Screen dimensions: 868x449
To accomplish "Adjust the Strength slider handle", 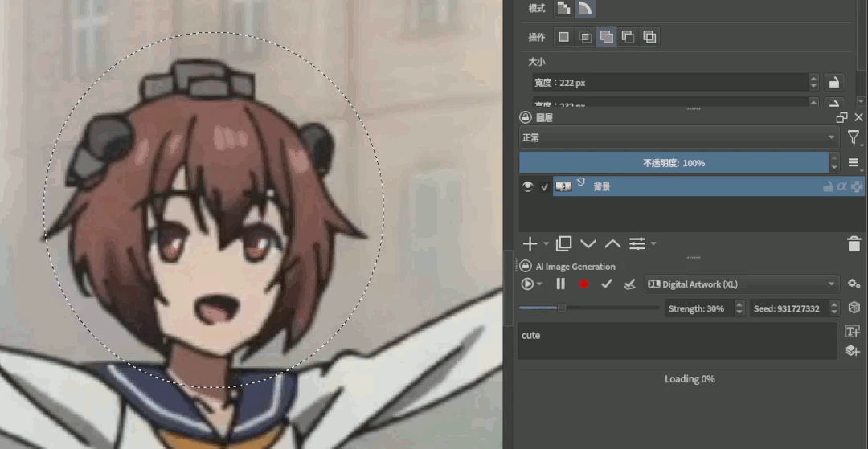I will coord(562,308).
